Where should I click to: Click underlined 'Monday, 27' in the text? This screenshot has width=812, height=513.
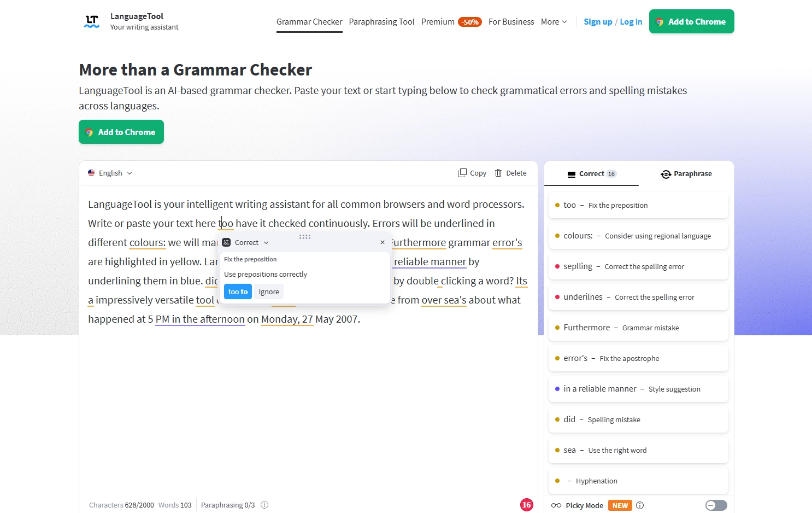(x=287, y=319)
